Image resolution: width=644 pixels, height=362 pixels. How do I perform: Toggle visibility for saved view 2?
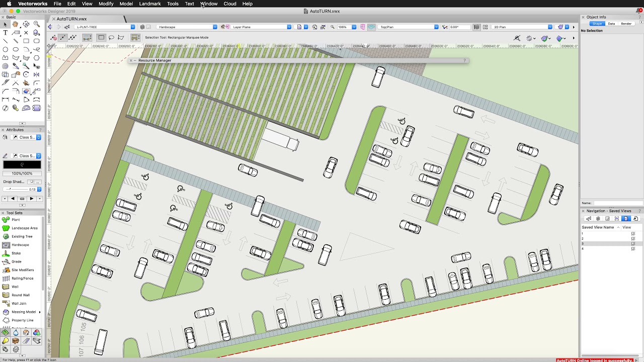[633, 238]
